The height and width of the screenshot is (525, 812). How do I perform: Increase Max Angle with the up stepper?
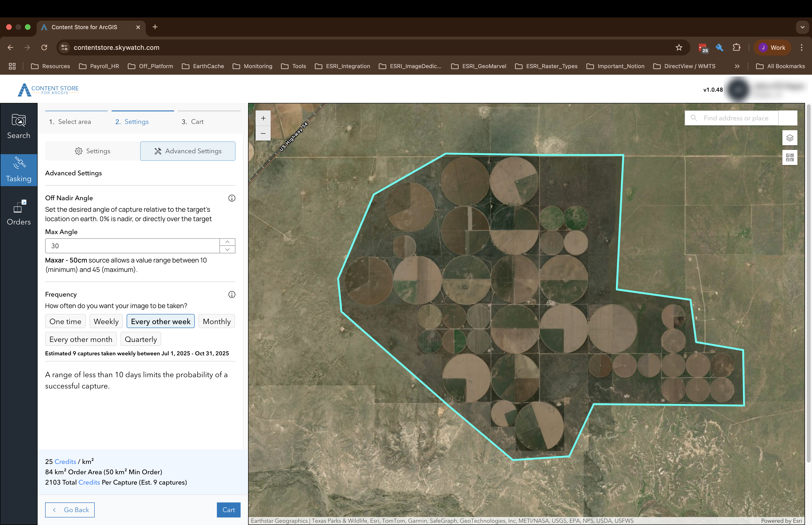(227, 242)
